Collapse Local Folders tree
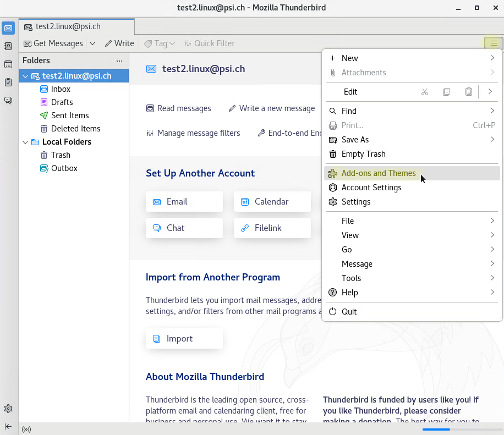504x435 pixels. [25, 142]
